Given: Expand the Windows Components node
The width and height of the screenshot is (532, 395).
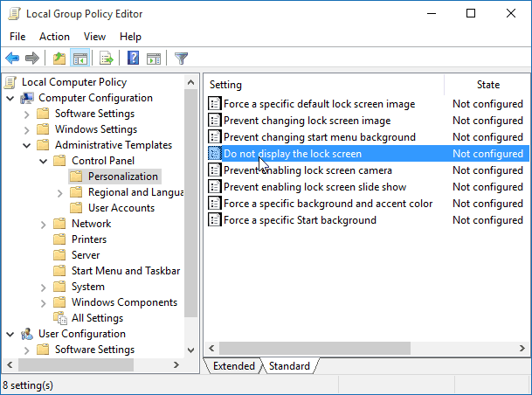Looking at the screenshot, I should point(44,303).
